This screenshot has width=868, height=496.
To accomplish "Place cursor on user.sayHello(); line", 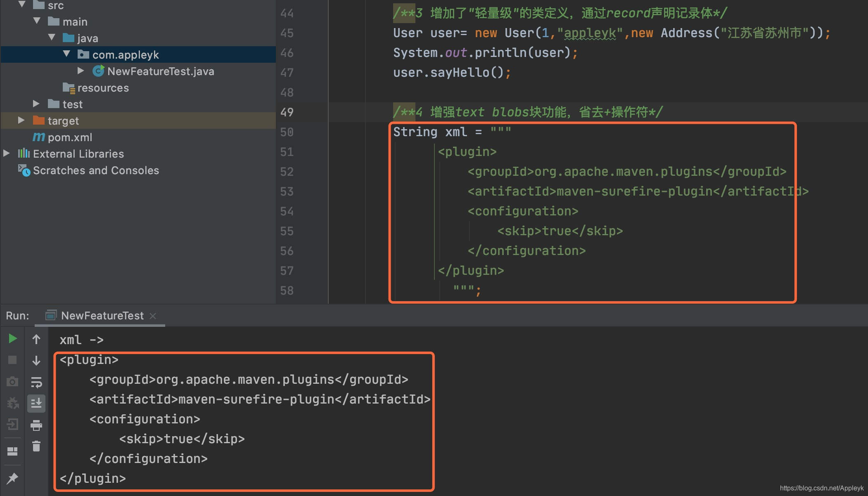I will [x=452, y=73].
